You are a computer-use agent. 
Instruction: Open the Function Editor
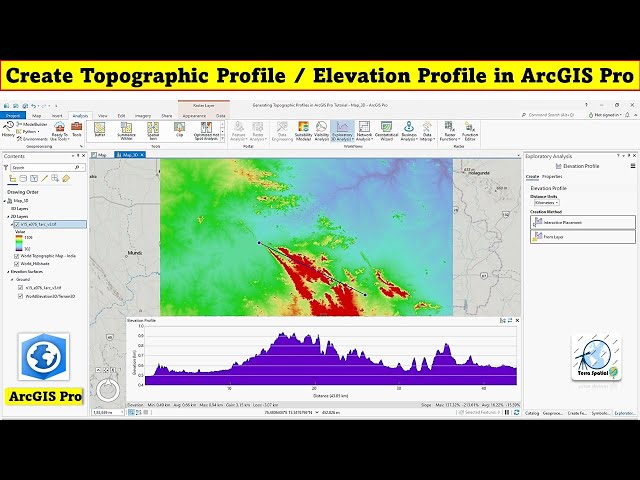470,131
